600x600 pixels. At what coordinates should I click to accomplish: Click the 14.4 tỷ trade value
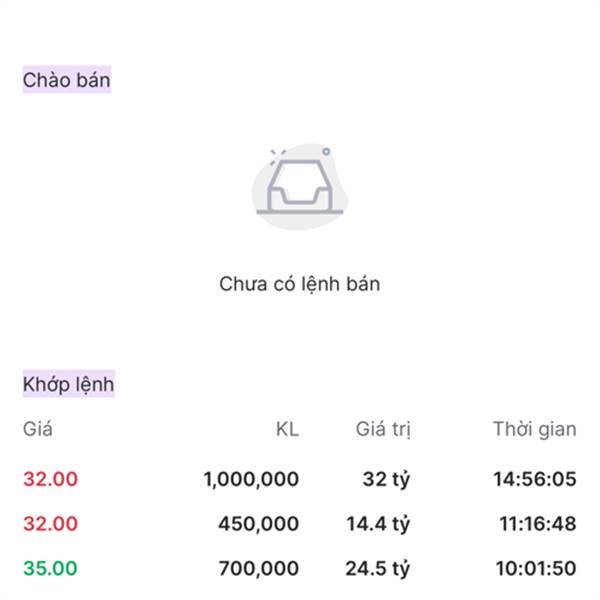378,524
